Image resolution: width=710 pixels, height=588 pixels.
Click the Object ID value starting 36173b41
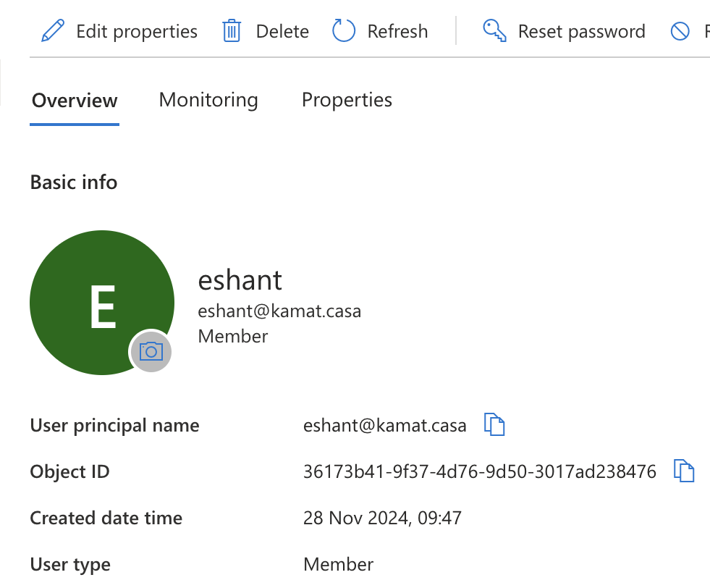click(479, 472)
